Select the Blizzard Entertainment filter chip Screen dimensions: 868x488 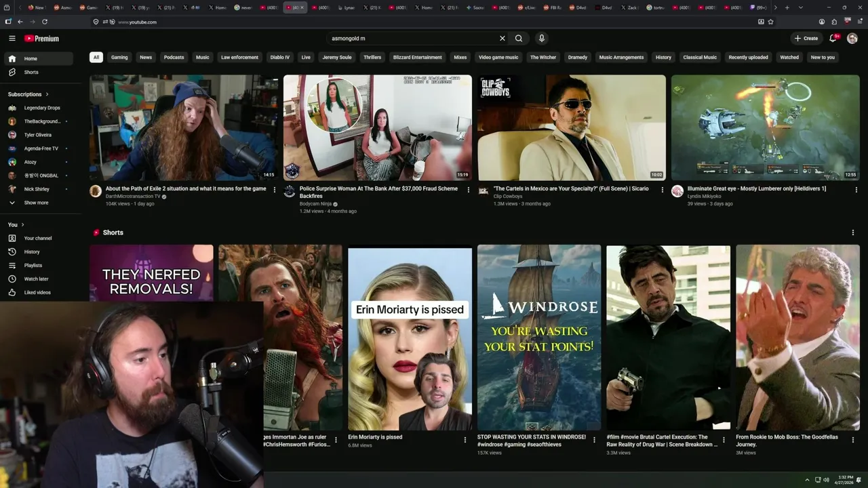click(417, 58)
